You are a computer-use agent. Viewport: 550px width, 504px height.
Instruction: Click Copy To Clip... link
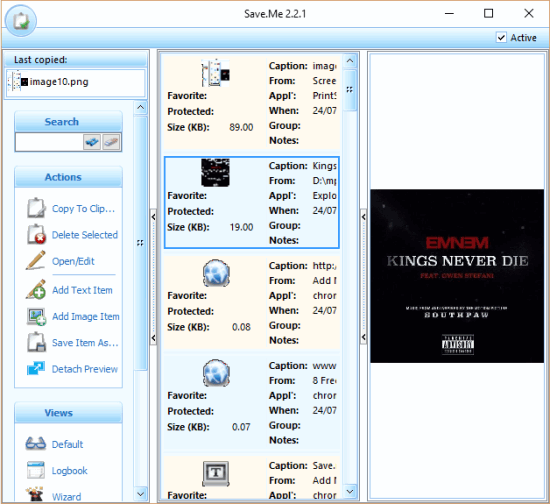pos(83,209)
